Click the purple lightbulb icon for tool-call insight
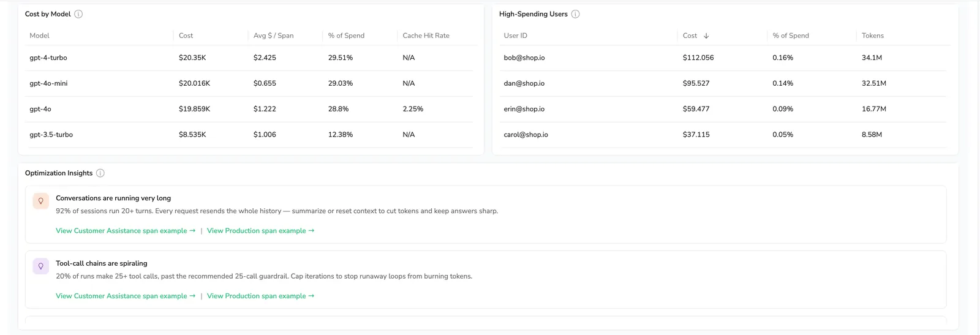The height and width of the screenshot is (335, 980). [41, 266]
